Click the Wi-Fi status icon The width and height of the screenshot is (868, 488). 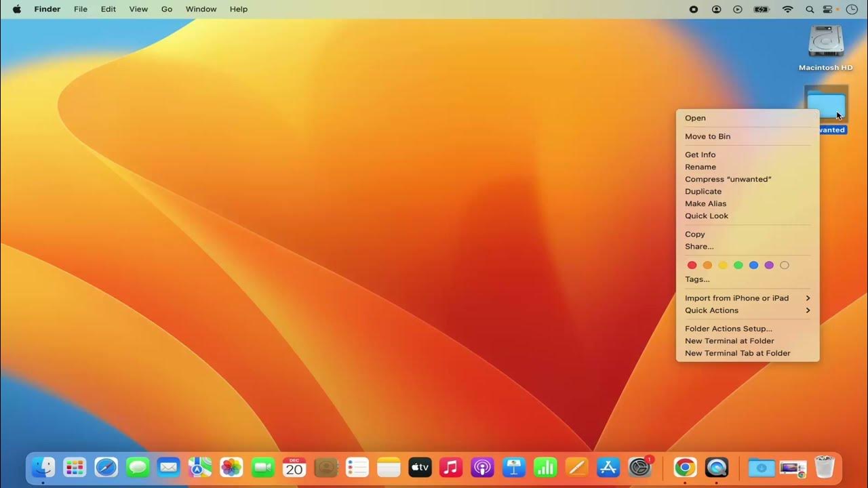(x=787, y=9)
